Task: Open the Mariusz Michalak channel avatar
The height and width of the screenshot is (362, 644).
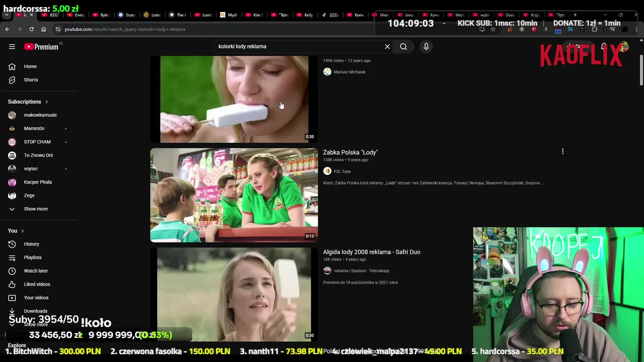Action: [x=327, y=72]
